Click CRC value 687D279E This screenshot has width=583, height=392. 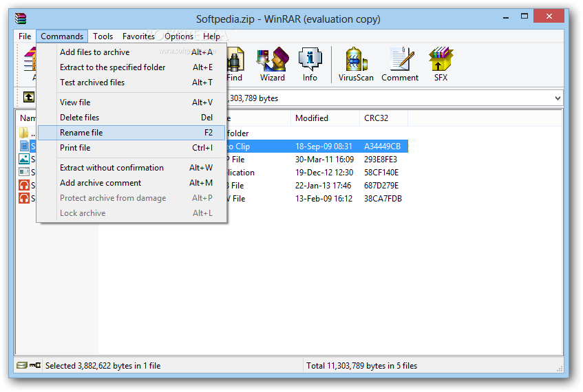(381, 186)
